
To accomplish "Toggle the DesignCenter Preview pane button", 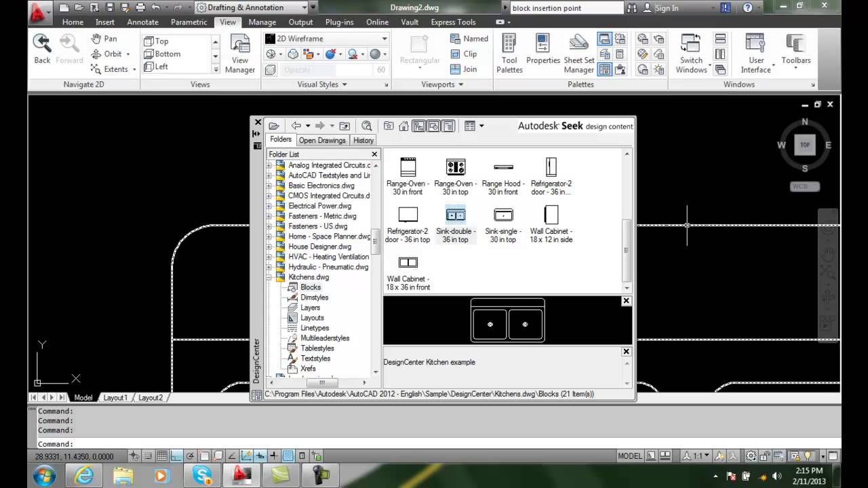I will click(x=433, y=126).
